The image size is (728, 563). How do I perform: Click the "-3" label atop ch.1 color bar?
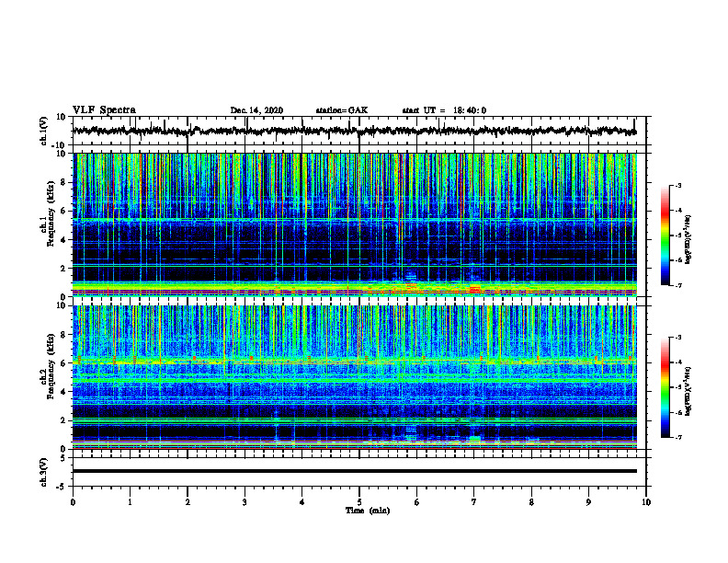[677, 185]
